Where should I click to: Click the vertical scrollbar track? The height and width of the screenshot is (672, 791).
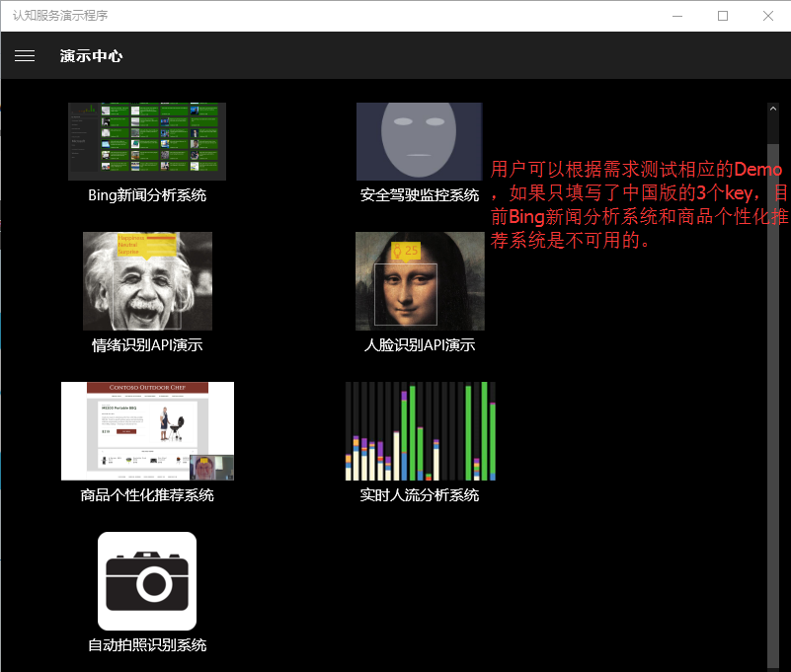773,395
